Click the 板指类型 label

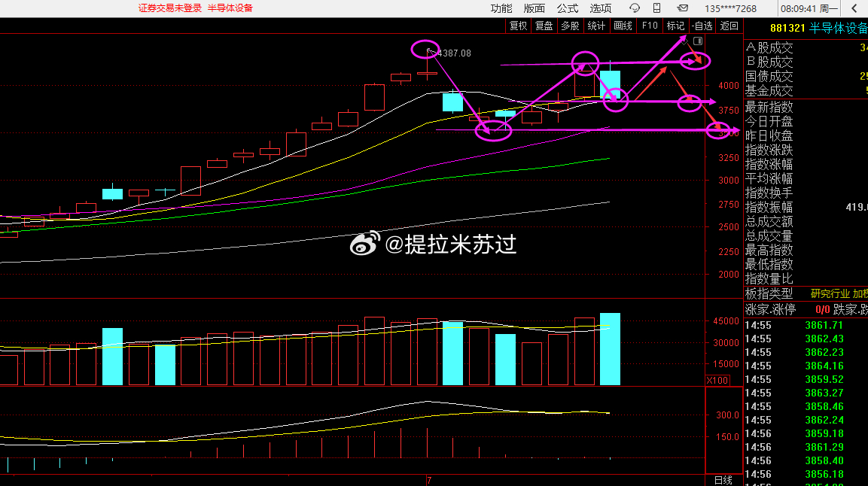tap(769, 293)
